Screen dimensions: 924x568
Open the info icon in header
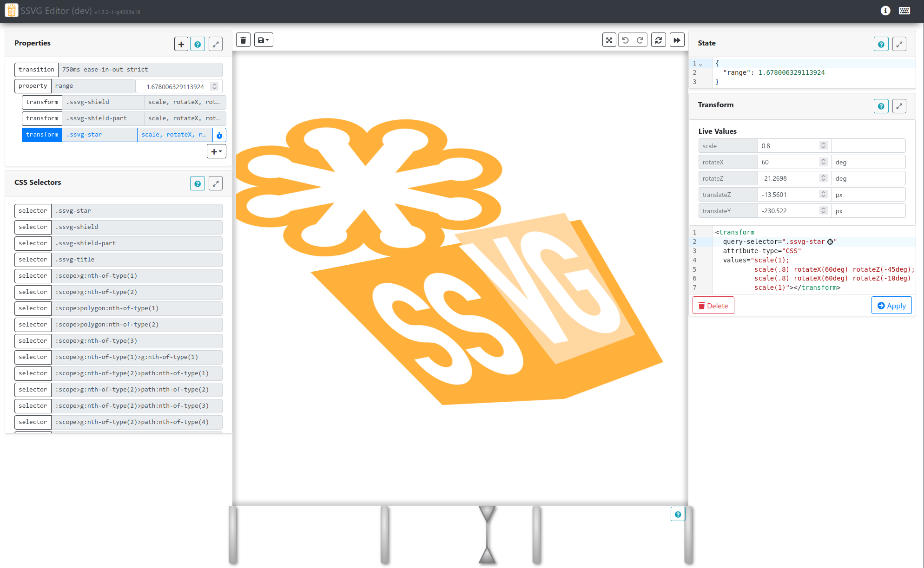pos(885,10)
